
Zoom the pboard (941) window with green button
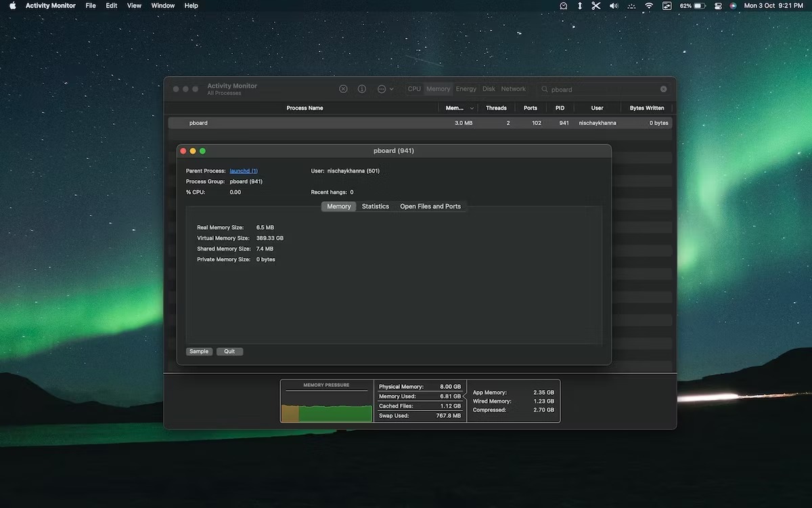202,151
